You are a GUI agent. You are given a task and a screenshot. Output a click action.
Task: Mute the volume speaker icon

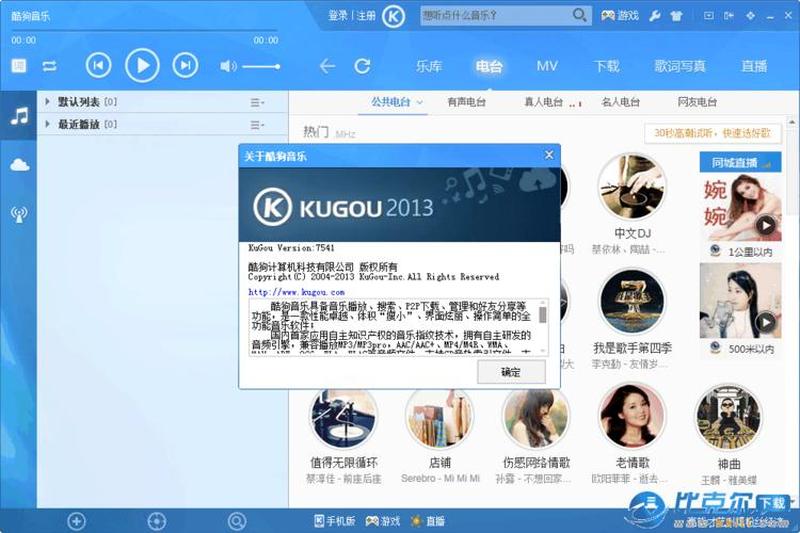click(x=228, y=66)
